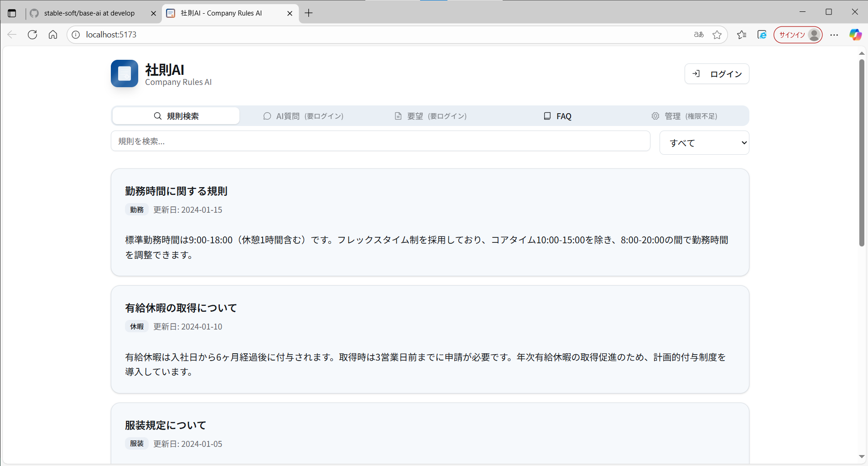Open a new browser tab
Viewport: 868px width, 466px height.
tap(309, 13)
